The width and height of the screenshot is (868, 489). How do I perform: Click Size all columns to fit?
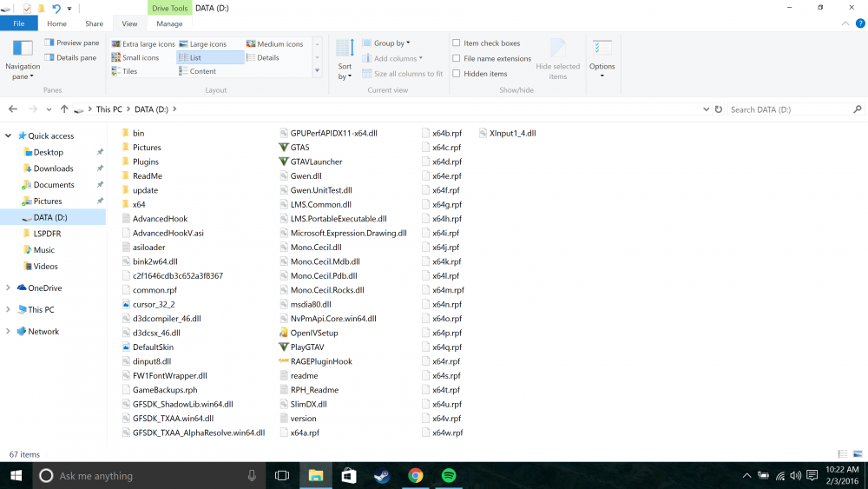pyautogui.click(x=403, y=73)
